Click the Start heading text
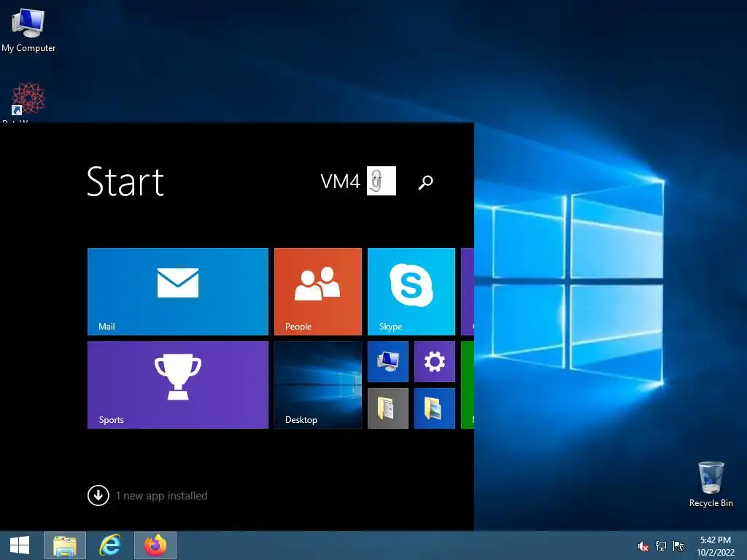 (125, 182)
